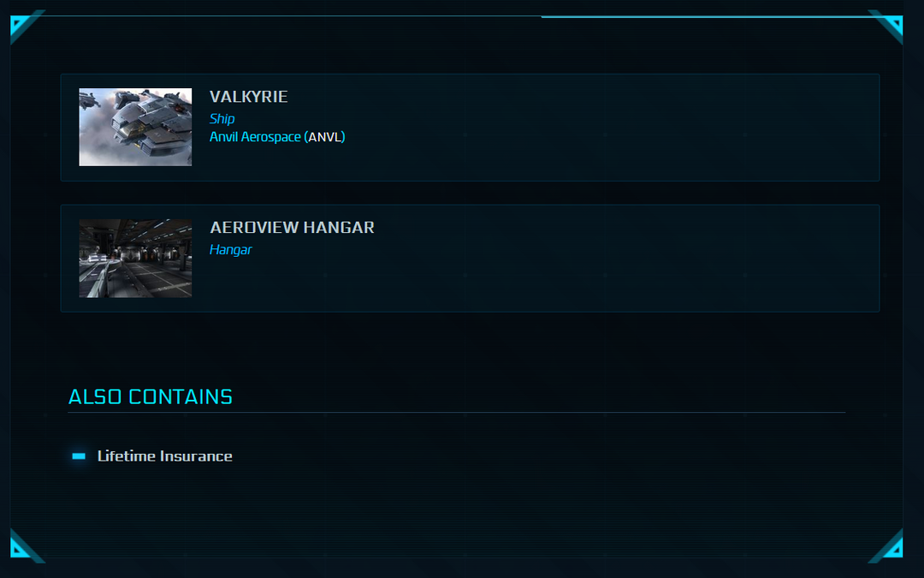Click the italic "Ship" type link
The image size is (924, 578).
coord(222,119)
